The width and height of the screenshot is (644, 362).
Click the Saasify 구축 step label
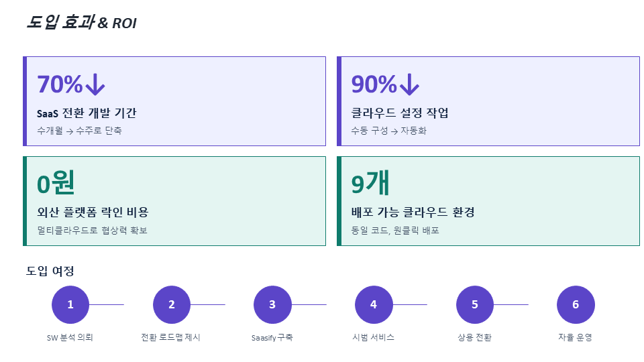coord(272,338)
